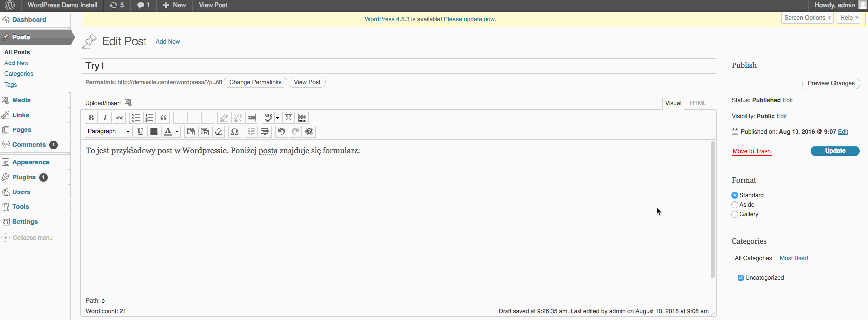Outdent the paragraph
This screenshot has height=320, width=868.
pyautogui.click(x=251, y=131)
